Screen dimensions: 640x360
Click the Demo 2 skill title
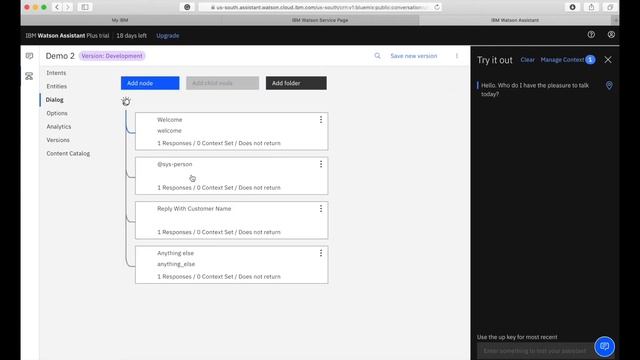60,56
